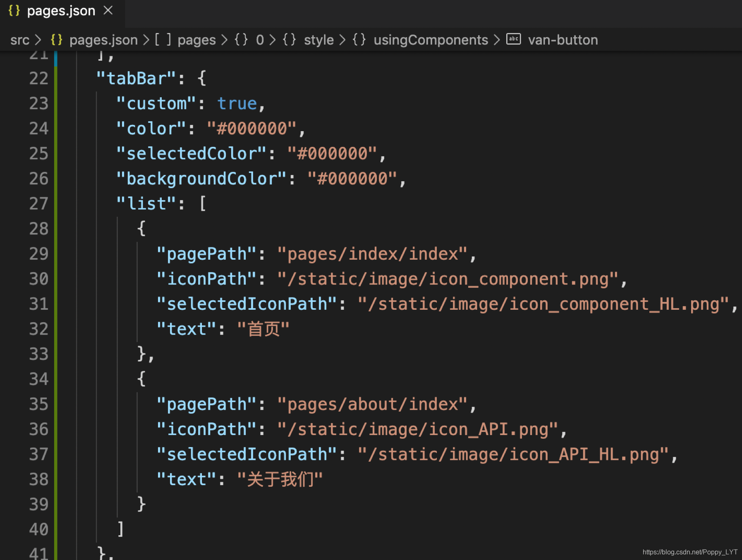Expand the chevron after pages.json breadcrumb
Viewport: 742px width, 560px height.
pyautogui.click(x=146, y=40)
